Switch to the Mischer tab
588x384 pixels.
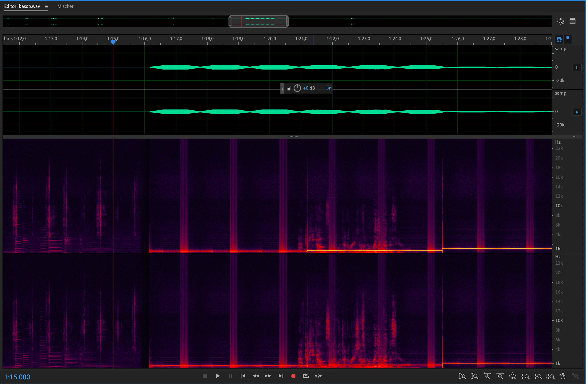click(x=65, y=6)
